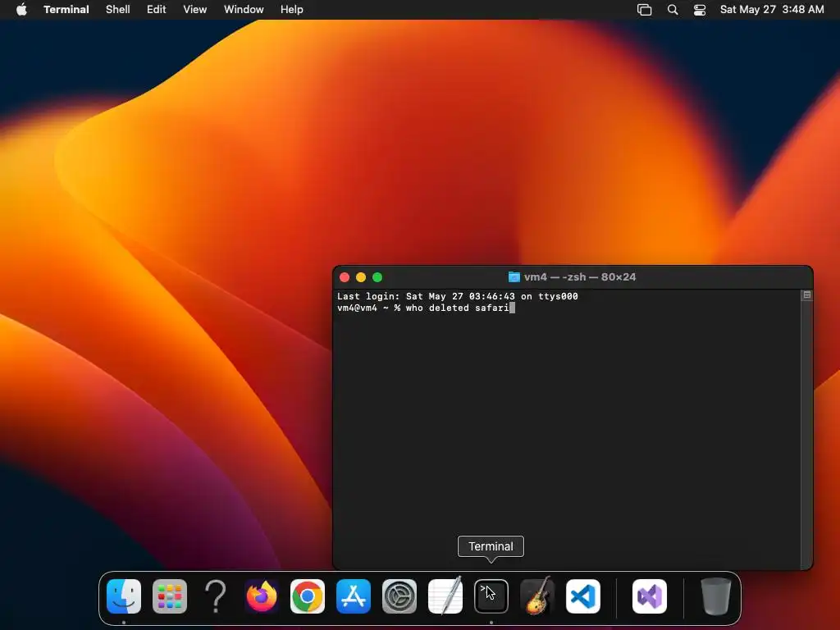
Task: Launch Google Chrome from the Dock
Action: (308, 596)
